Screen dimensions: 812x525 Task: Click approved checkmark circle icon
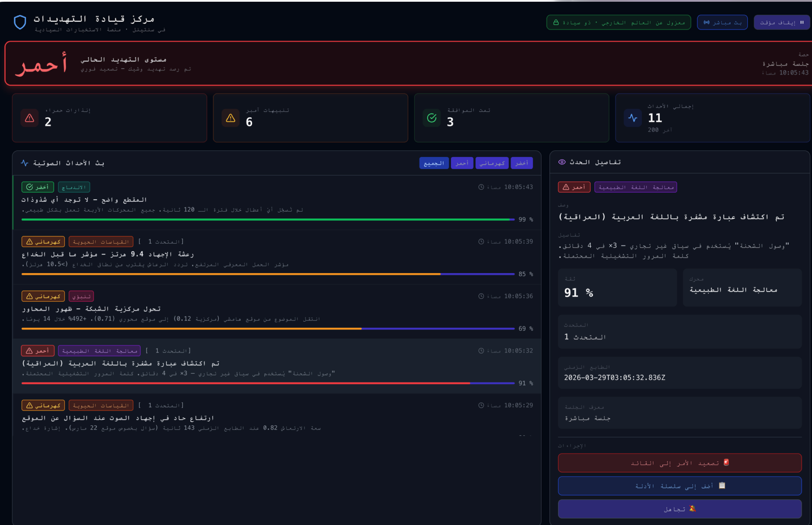432,118
